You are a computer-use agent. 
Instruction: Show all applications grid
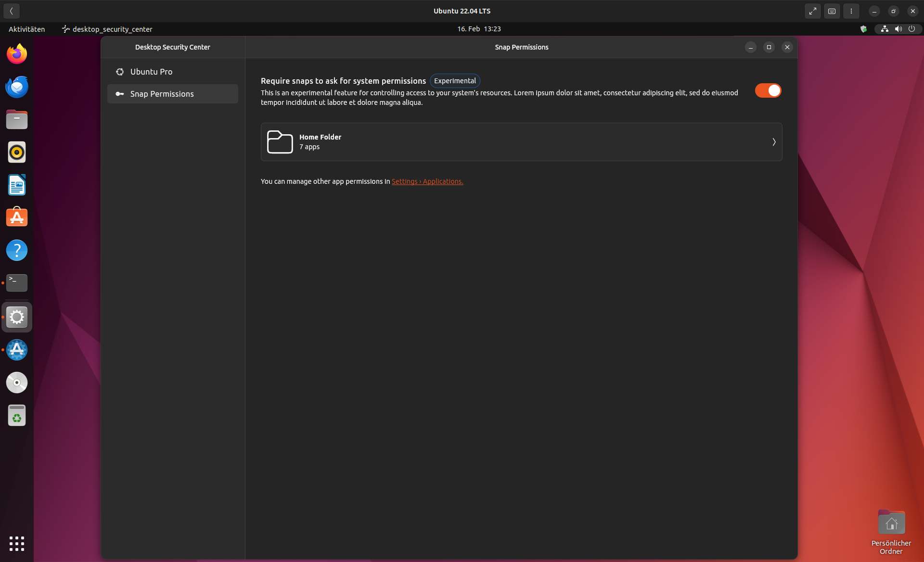coord(17,543)
